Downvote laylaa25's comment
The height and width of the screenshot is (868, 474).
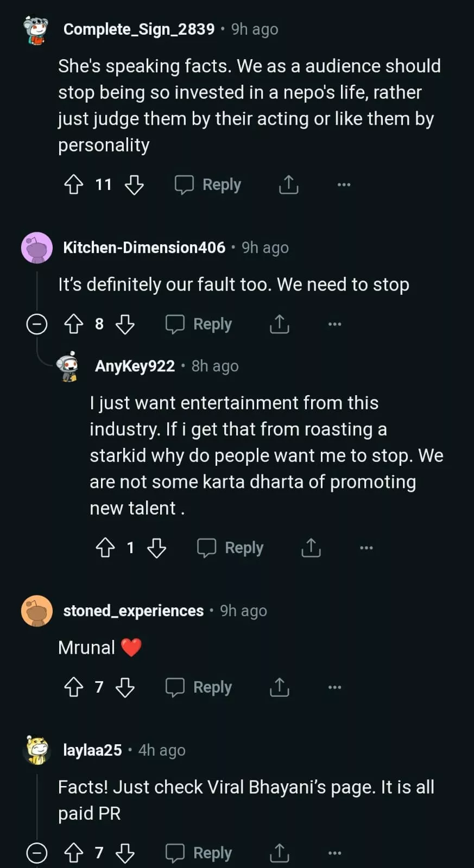tap(125, 853)
